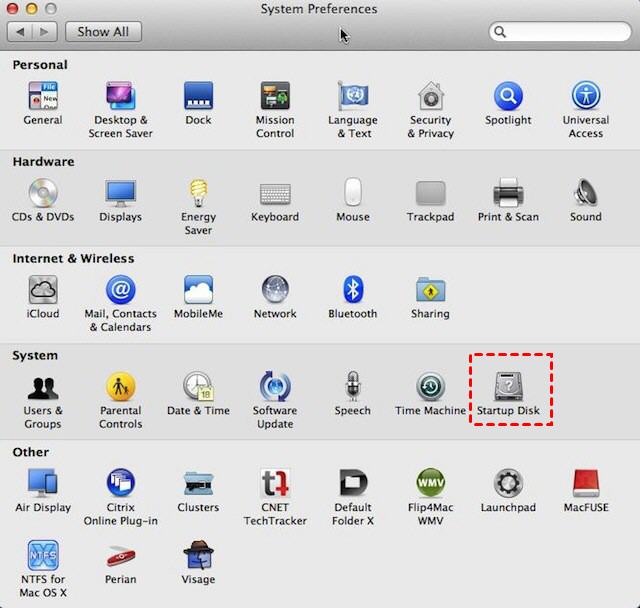Go back with the left arrow button
This screenshot has width=640, height=608.
coord(20,32)
